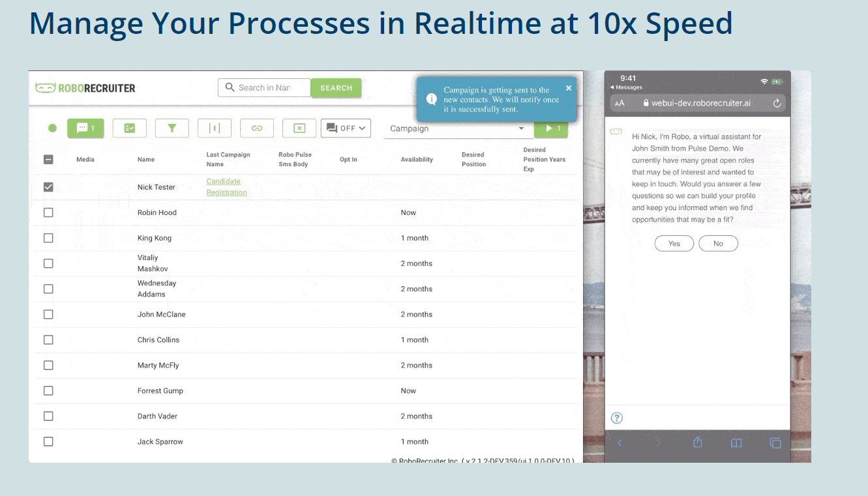Close the campaign notification popup
The image size is (868, 496).
click(x=569, y=88)
